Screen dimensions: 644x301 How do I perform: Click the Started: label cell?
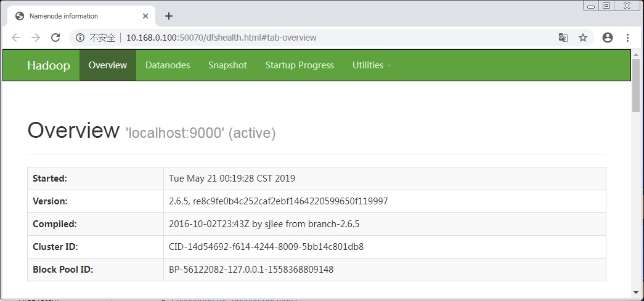pyautogui.click(x=96, y=179)
